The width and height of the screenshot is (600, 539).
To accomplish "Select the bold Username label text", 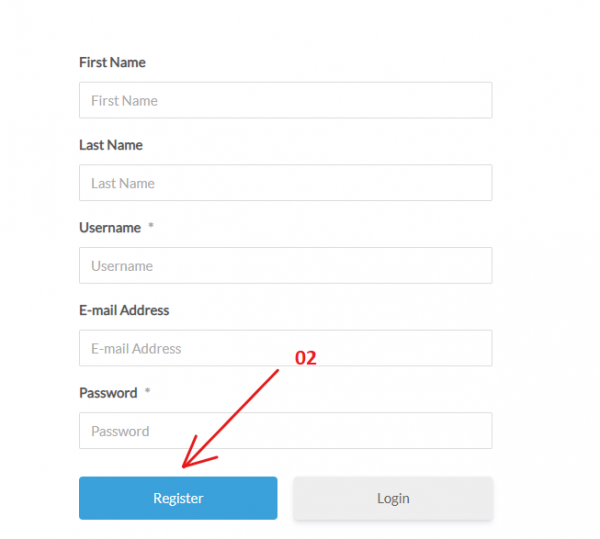I will point(110,228).
